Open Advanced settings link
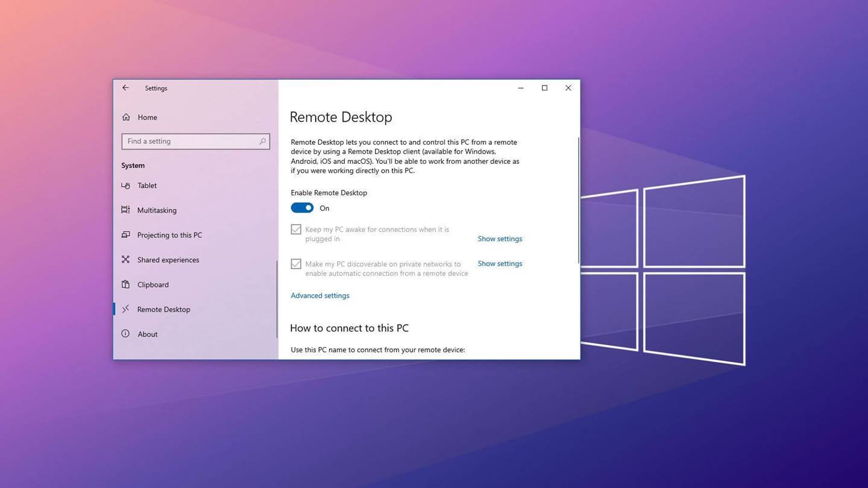Image resolution: width=868 pixels, height=488 pixels. click(319, 296)
